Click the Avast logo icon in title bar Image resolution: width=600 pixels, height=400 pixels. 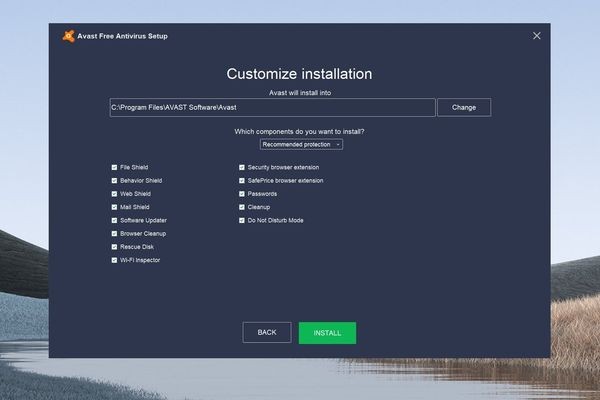click(68, 36)
